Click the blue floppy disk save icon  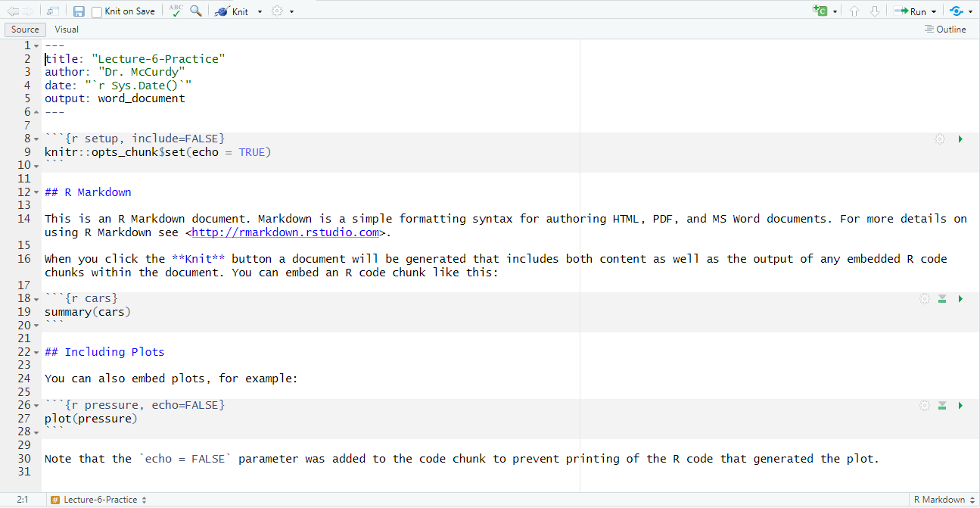click(79, 11)
